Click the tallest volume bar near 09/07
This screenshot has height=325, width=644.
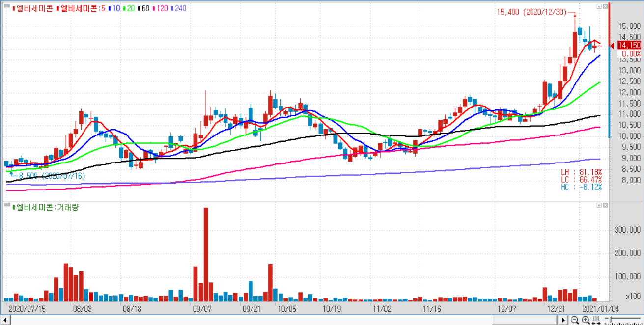point(206,254)
